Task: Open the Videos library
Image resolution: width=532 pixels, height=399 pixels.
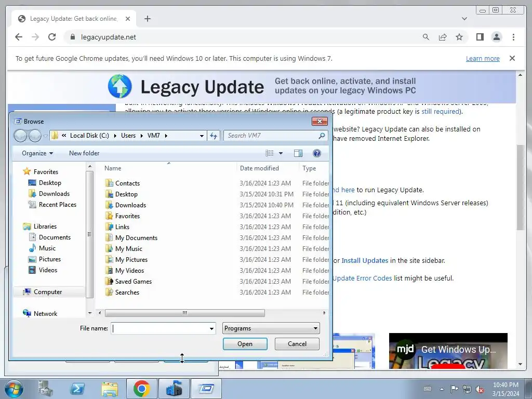Action: pyautogui.click(x=48, y=270)
